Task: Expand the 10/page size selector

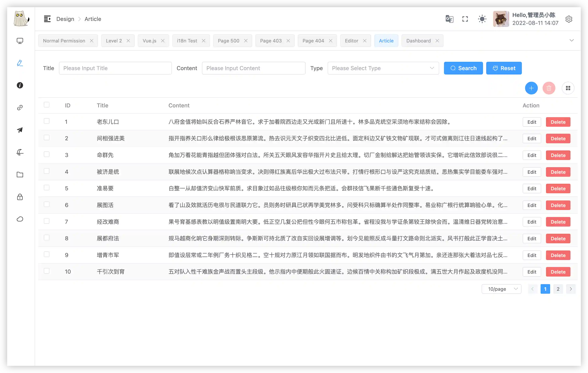Action: [501, 289]
